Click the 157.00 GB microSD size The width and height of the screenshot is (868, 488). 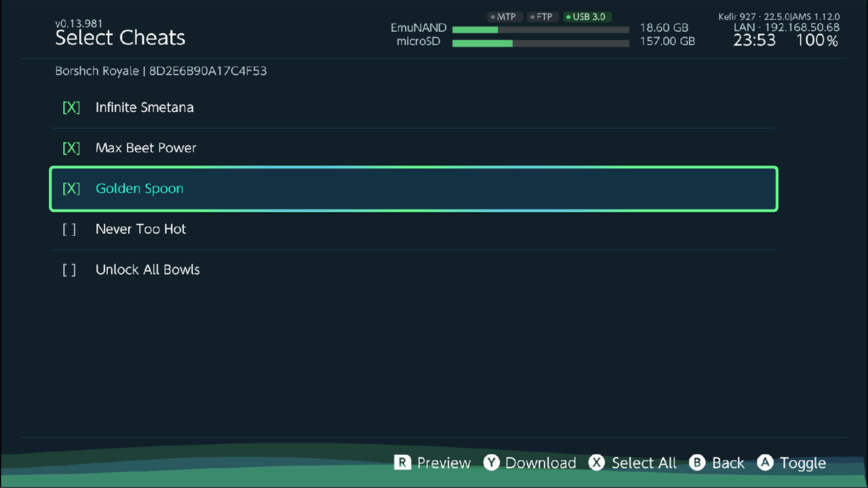tap(667, 41)
